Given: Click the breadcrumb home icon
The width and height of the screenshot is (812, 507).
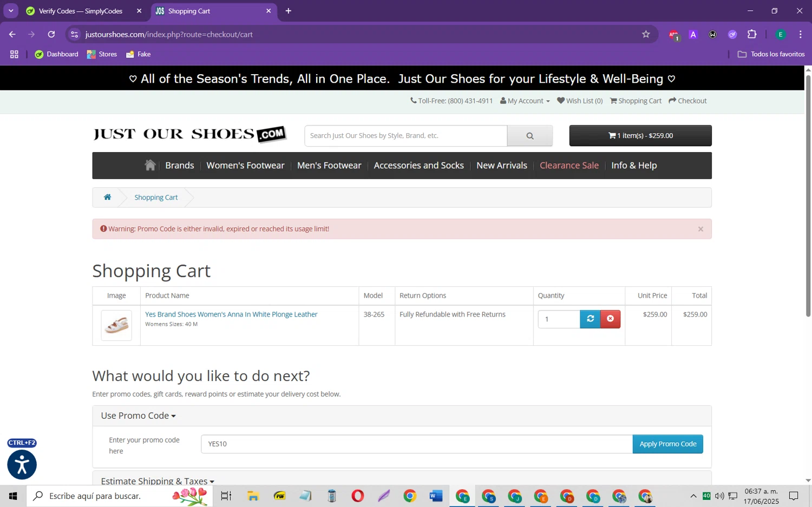Looking at the screenshot, I should [107, 197].
